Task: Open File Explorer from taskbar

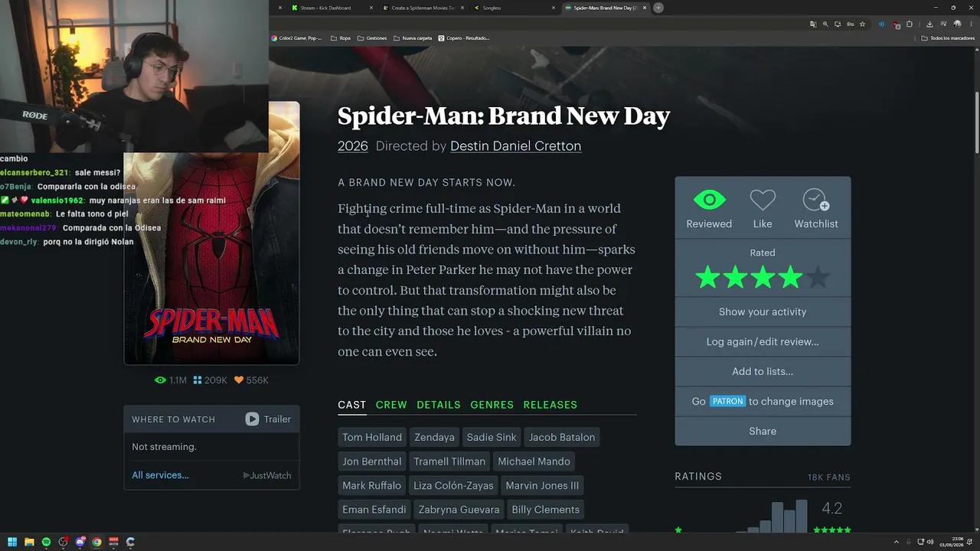Action: point(29,542)
